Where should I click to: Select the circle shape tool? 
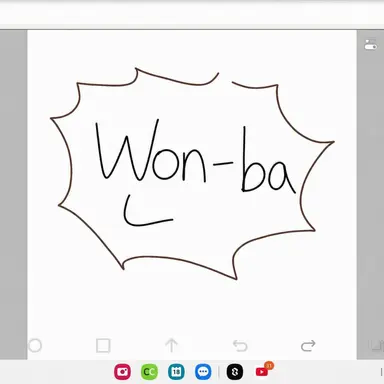(35, 346)
